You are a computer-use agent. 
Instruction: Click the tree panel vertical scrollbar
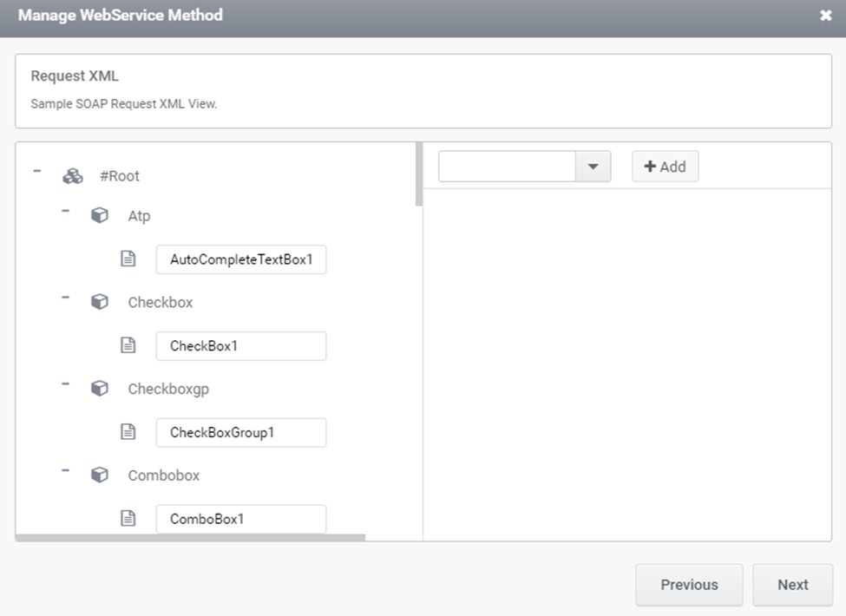[x=419, y=174]
